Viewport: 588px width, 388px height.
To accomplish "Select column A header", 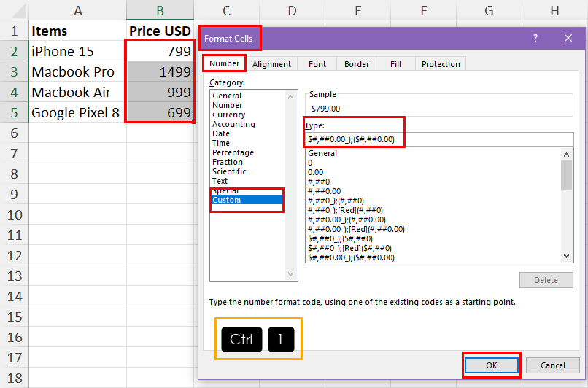I will tap(77, 10).
